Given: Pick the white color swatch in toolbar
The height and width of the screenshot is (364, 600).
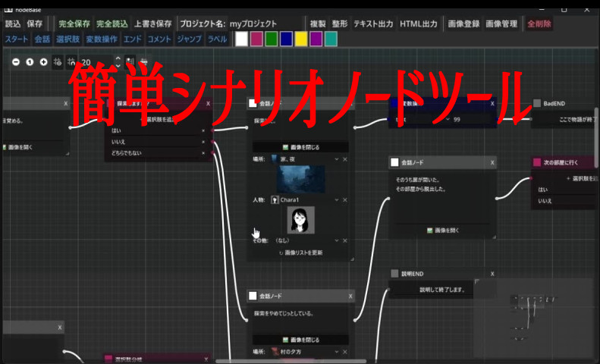Looking at the screenshot, I should pos(241,39).
